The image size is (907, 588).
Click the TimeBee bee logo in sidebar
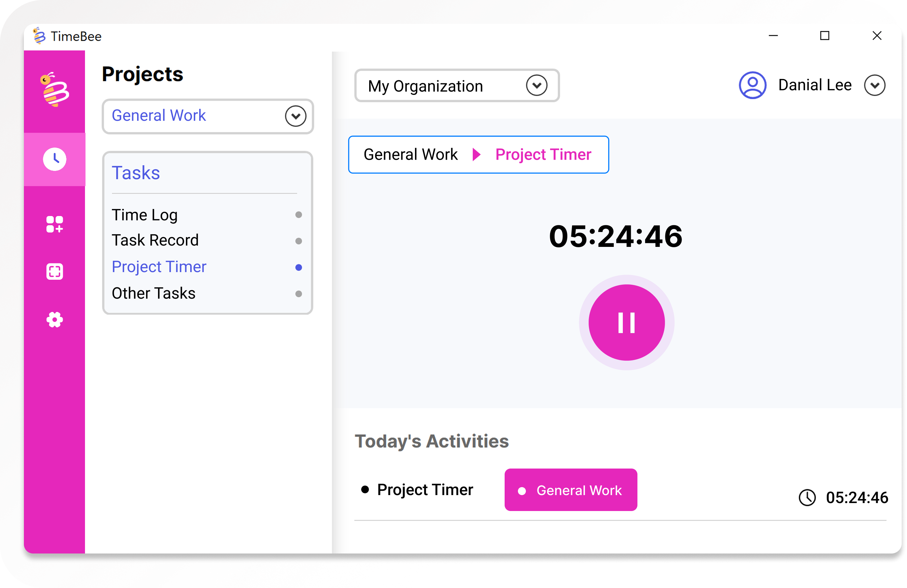tap(54, 90)
